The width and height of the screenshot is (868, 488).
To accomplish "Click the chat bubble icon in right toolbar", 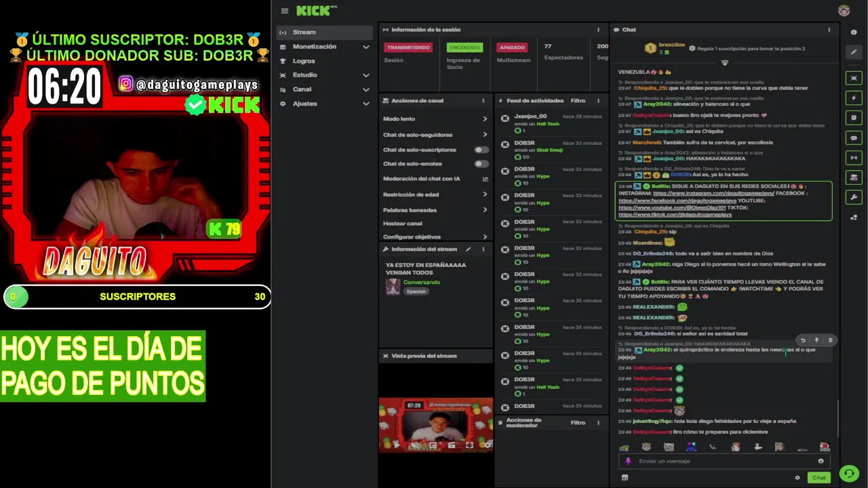I will (x=854, y=138).
